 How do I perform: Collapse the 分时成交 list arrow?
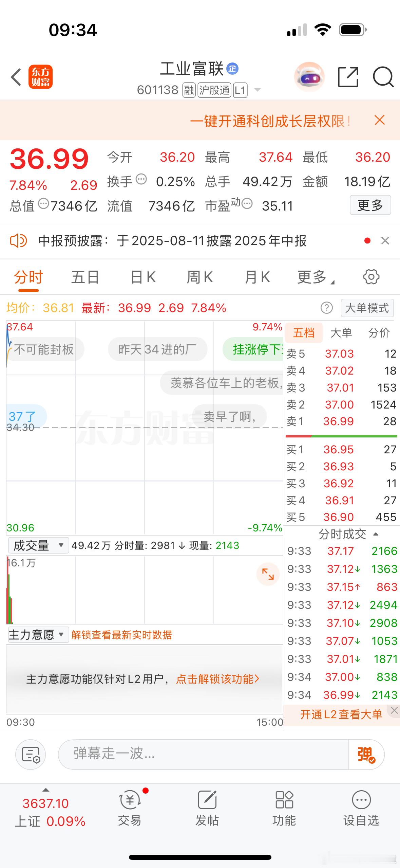(x=376, y=534)
